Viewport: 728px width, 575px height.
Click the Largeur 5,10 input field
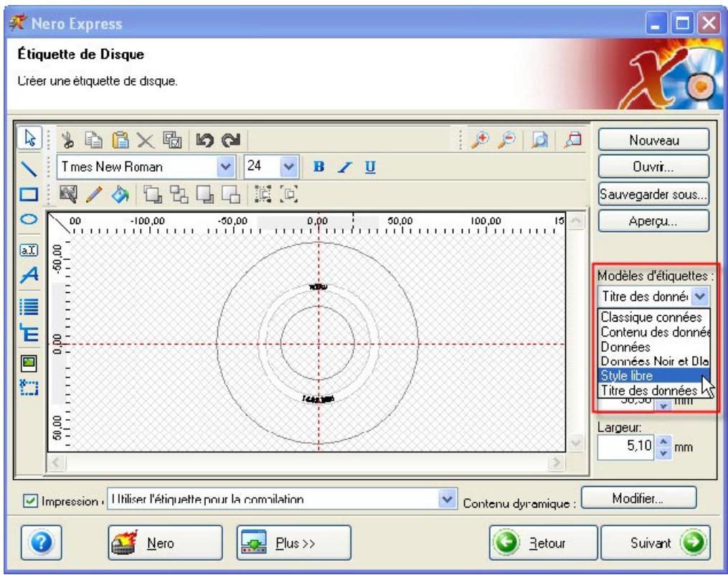click(626, 447)
